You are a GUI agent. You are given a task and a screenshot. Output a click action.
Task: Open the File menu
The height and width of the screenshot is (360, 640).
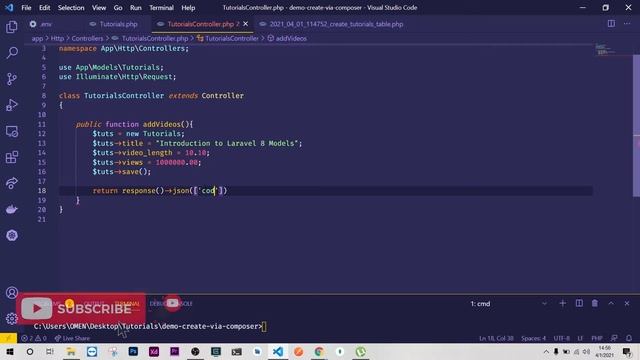coord(26,8)
